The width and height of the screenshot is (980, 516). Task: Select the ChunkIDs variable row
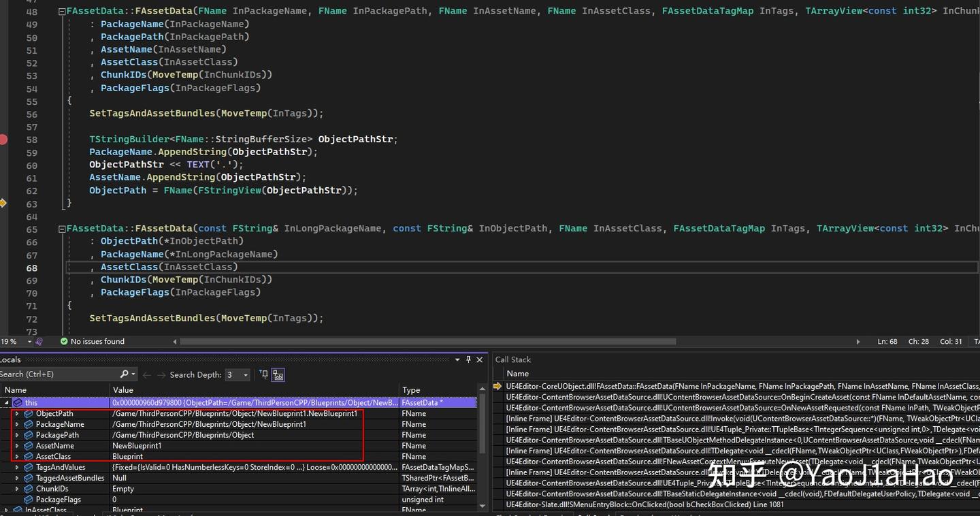coord(238,489)
